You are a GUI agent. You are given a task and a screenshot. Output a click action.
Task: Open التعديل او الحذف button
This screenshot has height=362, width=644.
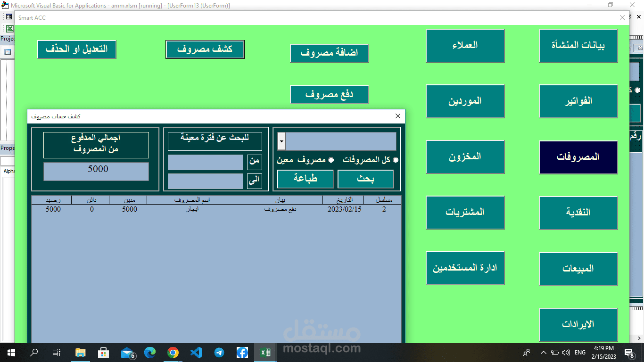[77, 49]
